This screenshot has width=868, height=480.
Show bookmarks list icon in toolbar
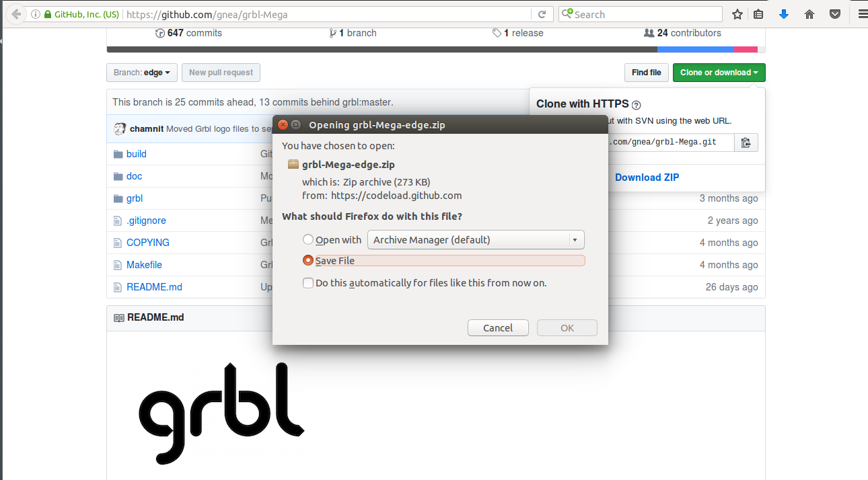point(758,14)
